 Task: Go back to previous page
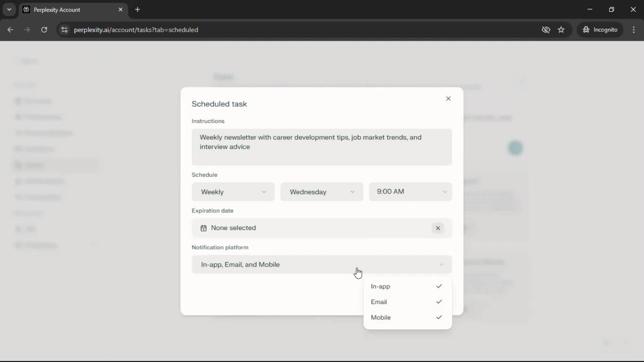10,30
